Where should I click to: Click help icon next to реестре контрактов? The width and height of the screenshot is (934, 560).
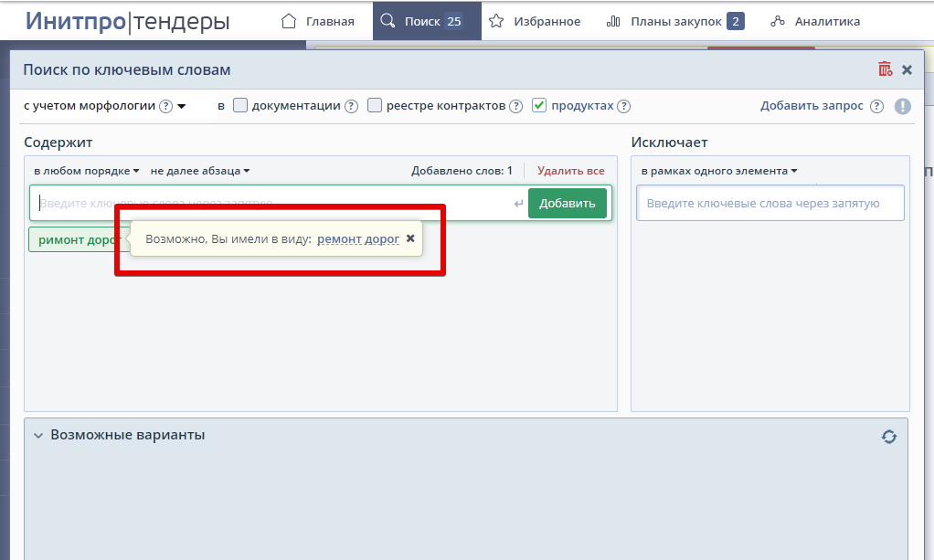pyautogui.click(x=515, y=106)
